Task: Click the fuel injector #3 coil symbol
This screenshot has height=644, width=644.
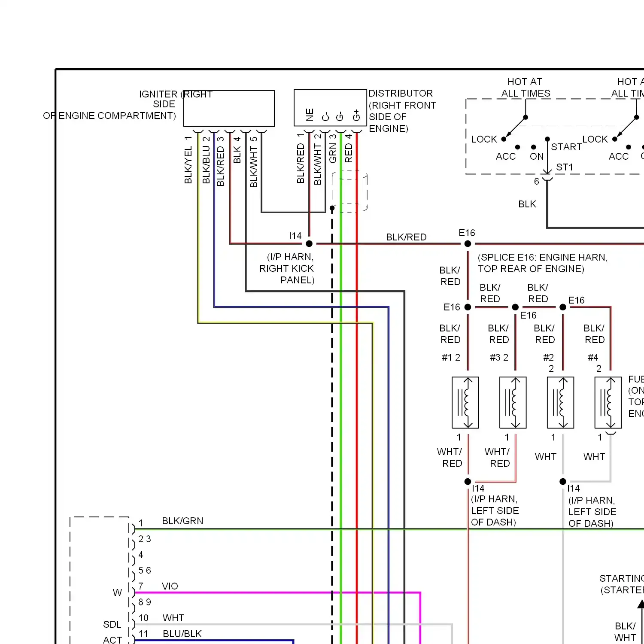Action: point(513,403)
